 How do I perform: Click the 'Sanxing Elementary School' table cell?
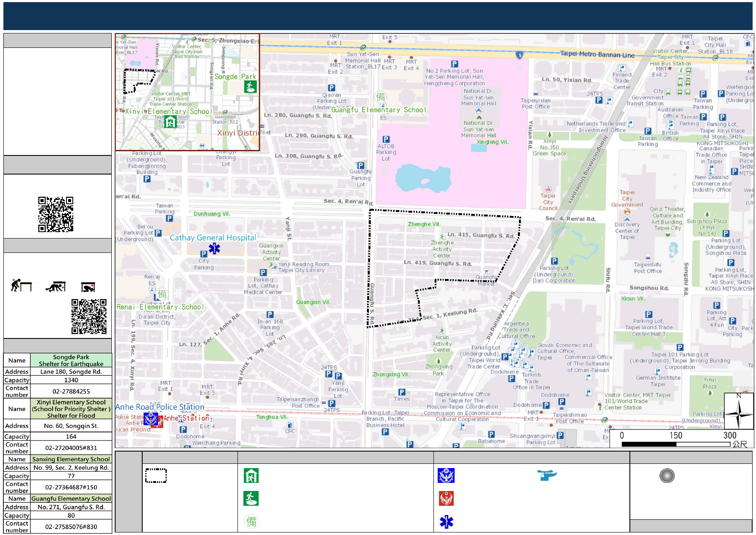point(71,459)
